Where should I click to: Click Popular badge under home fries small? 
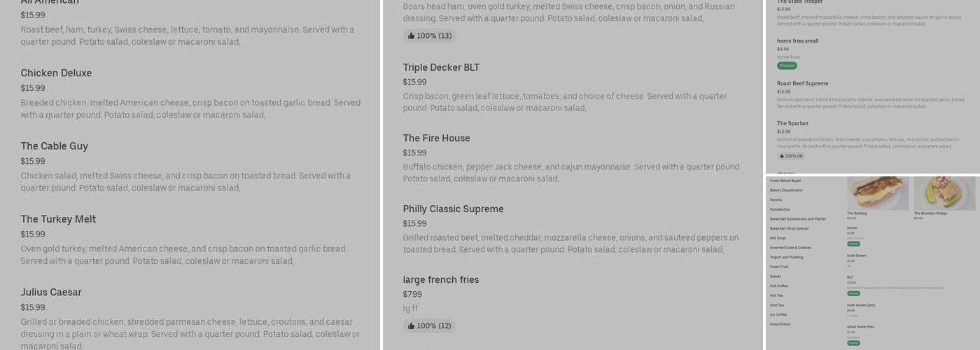787,66
